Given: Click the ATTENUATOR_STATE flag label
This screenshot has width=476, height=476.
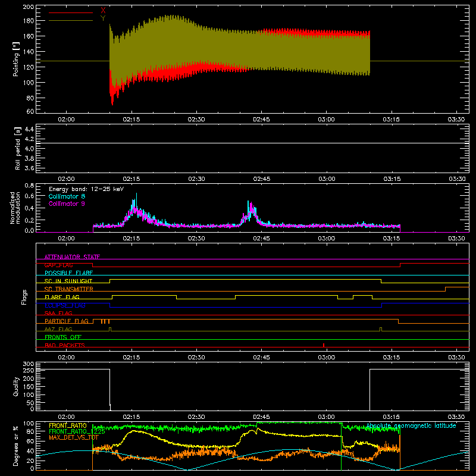Looking at the screenshot, I should (72, 257).
